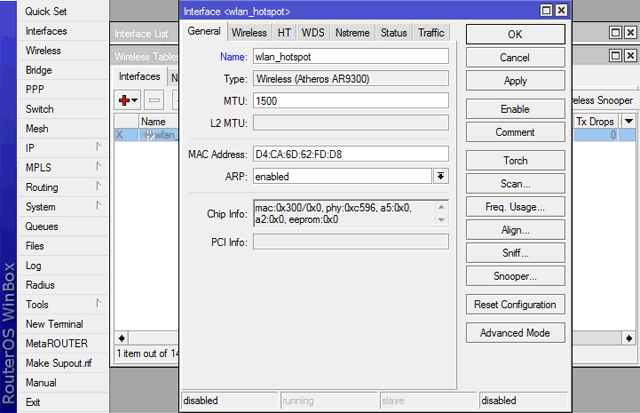
Task: Open New Terminal from sidebar menu
Action: coord(54,324)
